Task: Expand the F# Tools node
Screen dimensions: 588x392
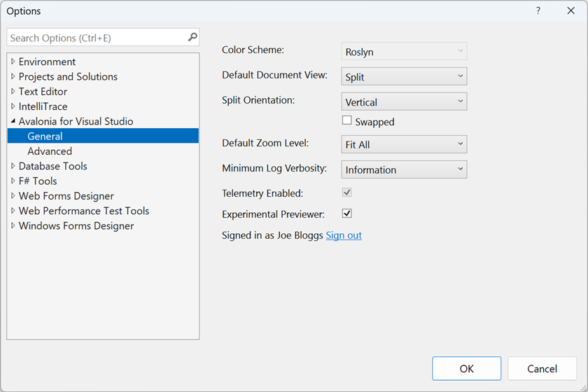Action: point(13,181)
